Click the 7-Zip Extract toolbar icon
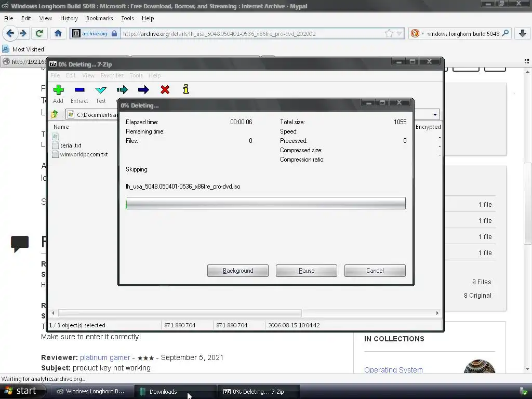Screen dimensions: 532x399 pos(79,89)
